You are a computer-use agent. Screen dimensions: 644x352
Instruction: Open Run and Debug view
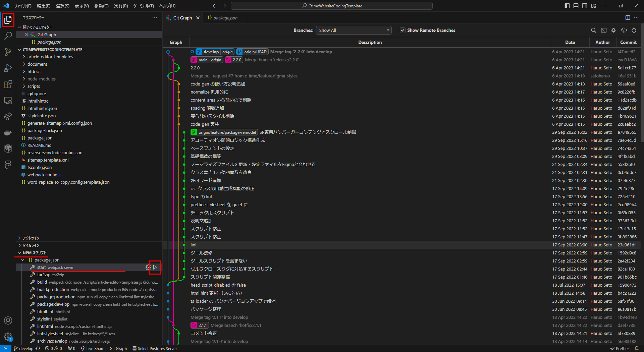(x=8, y=68)
